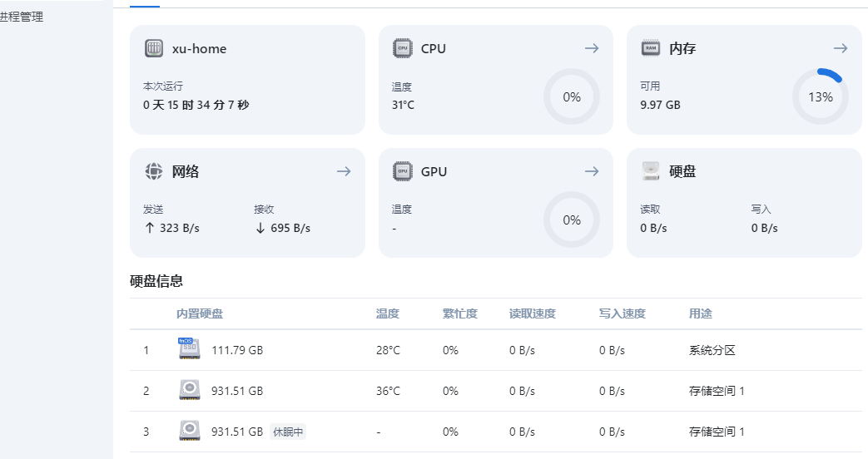Click the CPU 0% usage ring
Screen dimensions: 868x459
coord(572,96)
